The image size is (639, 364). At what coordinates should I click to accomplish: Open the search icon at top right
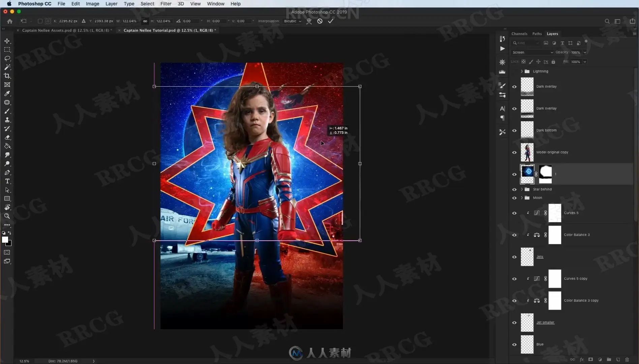[x=607, y=21]
